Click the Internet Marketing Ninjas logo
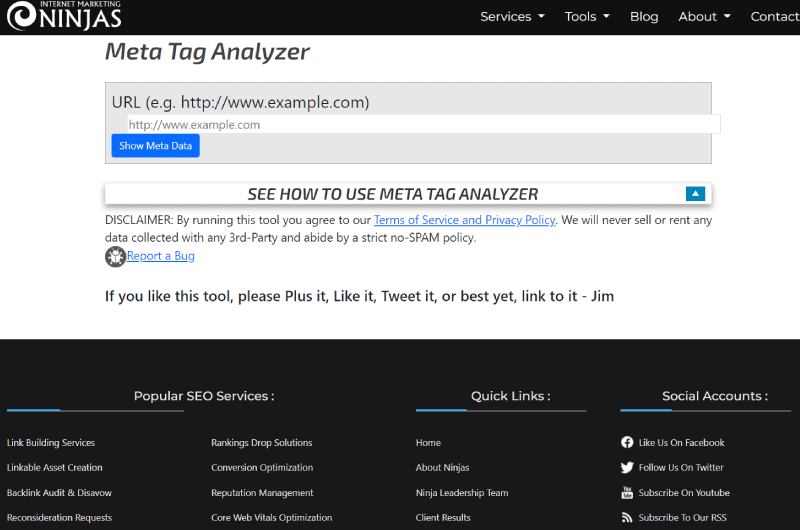Viewport: 800px width, 530px height. 64,15
